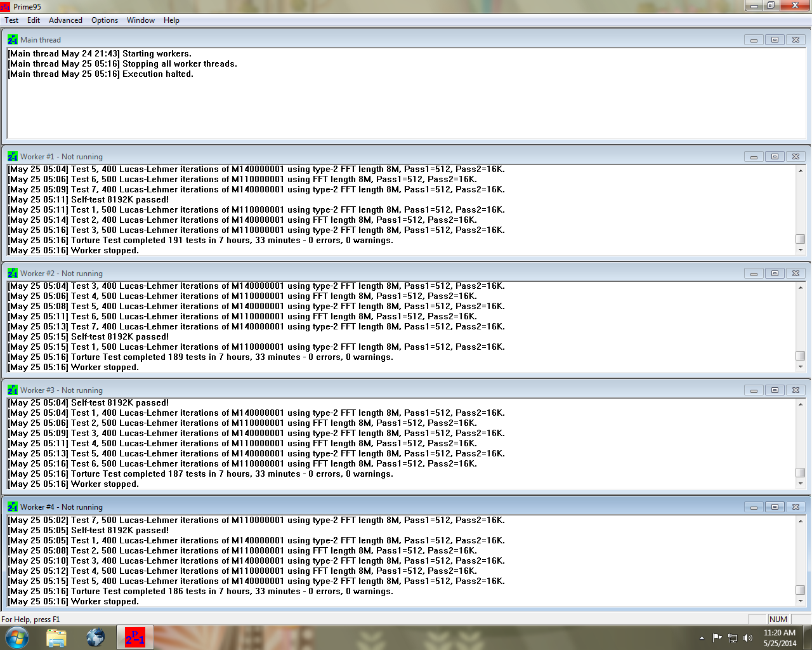Click the Worker #1 window icon
The height and width of the screenshot is (650, 812).
tap(13, 156)
